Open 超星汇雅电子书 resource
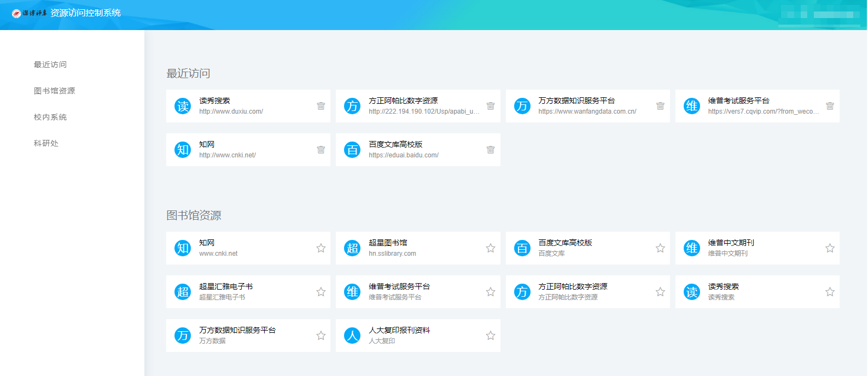Viewport: 868px width, 376px height. pyautogui.click(x=226, y=287)
